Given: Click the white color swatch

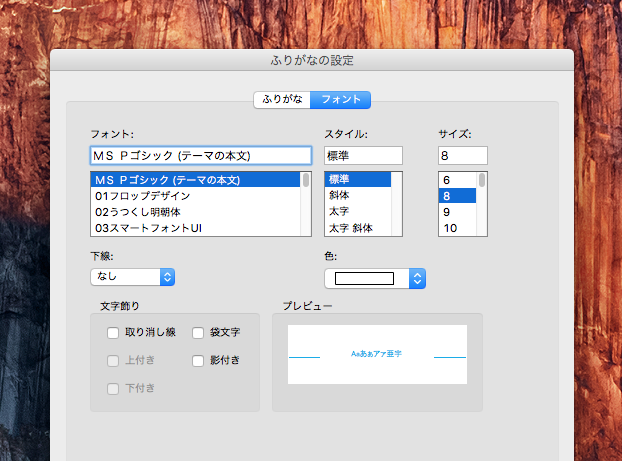Looking at the screenshot, I should coord(364,279).
